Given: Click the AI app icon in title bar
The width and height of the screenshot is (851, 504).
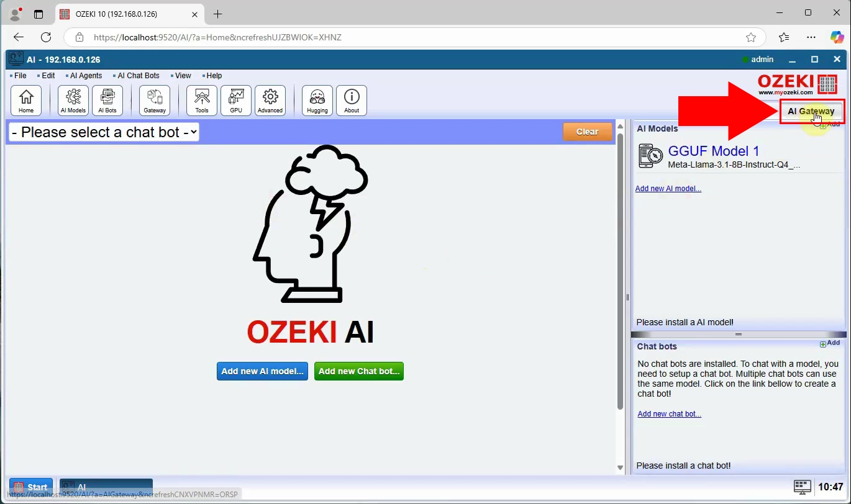Looking at the screenshot, I should 16,59.
